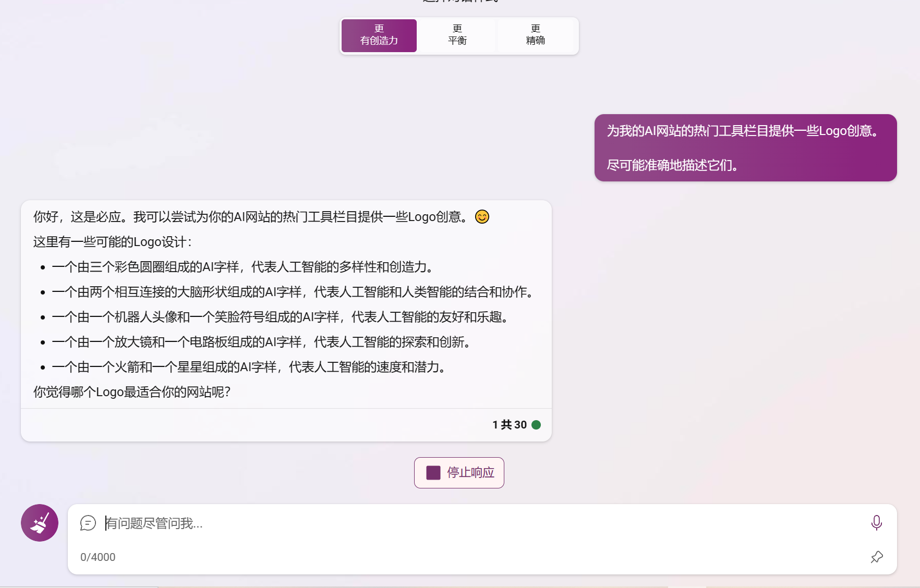Select the 更有创造力 conversation style
This screenshot has height=588, width=920.
point(379,35)
